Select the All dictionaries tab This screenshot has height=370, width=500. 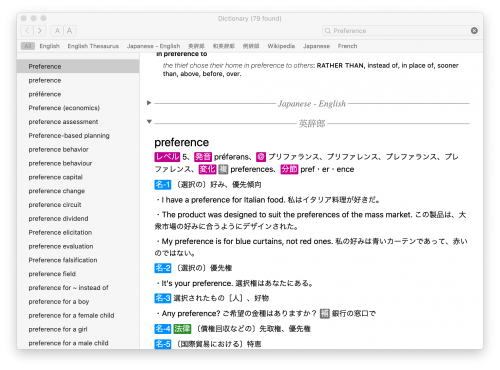coord(28,46)
